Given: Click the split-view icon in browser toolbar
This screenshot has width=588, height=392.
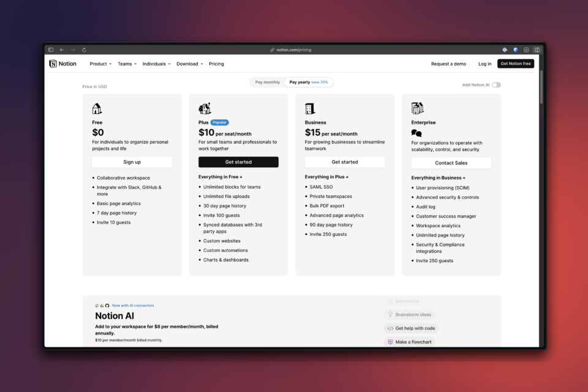Looking at the screenshot, I should [537, 50].
